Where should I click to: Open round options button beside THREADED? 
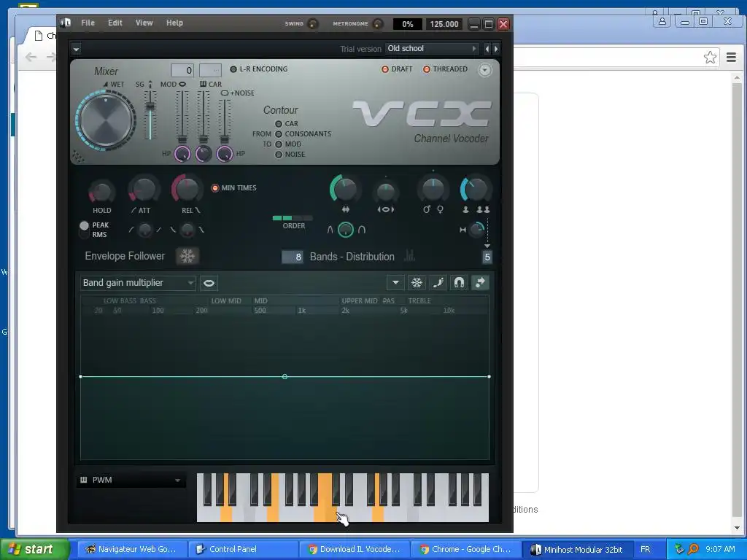click(x=484, y=70)
